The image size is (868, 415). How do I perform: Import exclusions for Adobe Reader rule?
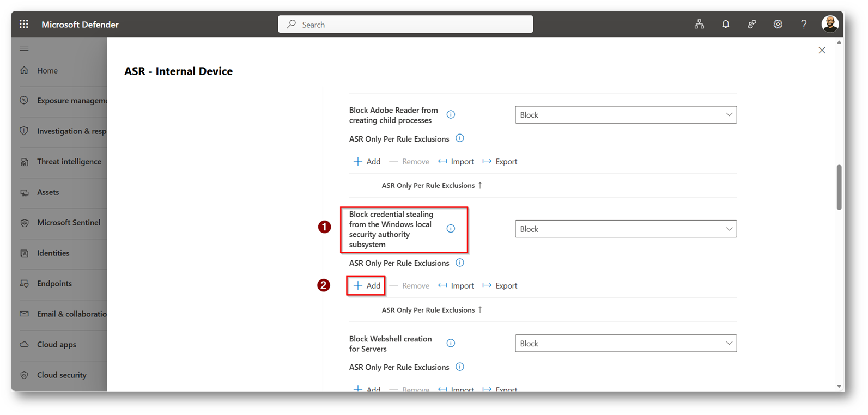pyautogui.click(x=456, y=162)
